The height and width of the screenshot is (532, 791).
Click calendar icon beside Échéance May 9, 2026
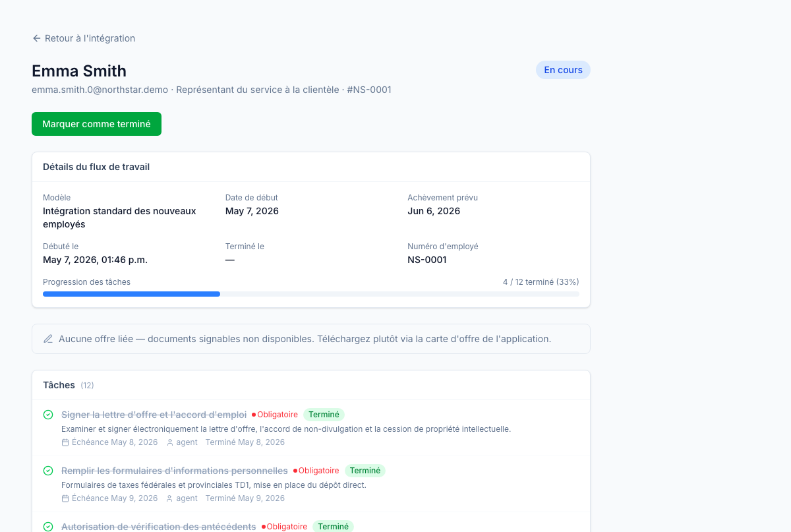[x=65, y=498]
